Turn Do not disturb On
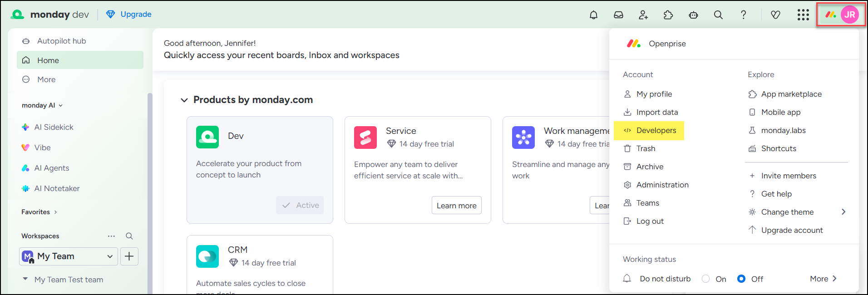 click(706, 279)
